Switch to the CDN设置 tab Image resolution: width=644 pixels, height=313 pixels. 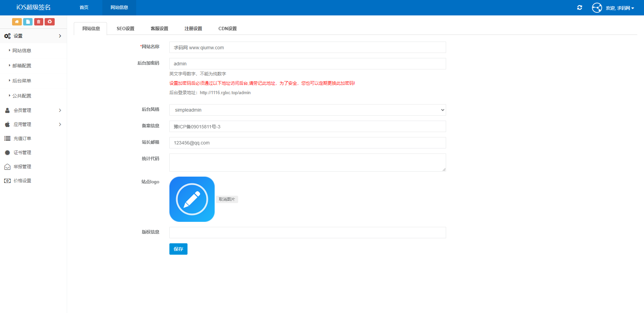(x=227, y=28)
